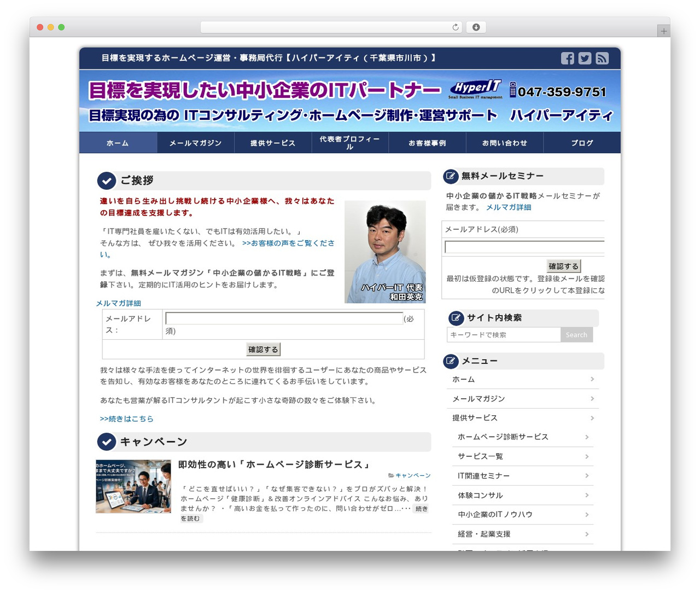This screenshot has height=593, width=700.
Task: Open メールマガジン in the navigation bar
Action: click(196, 143)
